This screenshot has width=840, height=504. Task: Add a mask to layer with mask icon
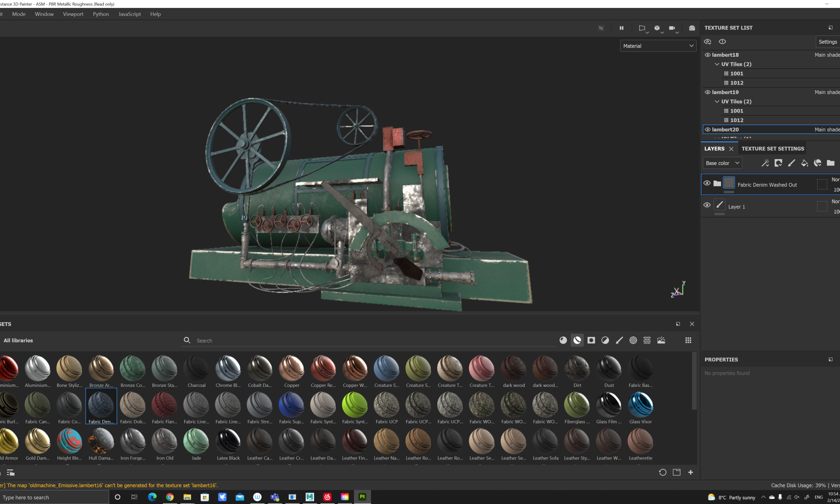click(778, 163)
